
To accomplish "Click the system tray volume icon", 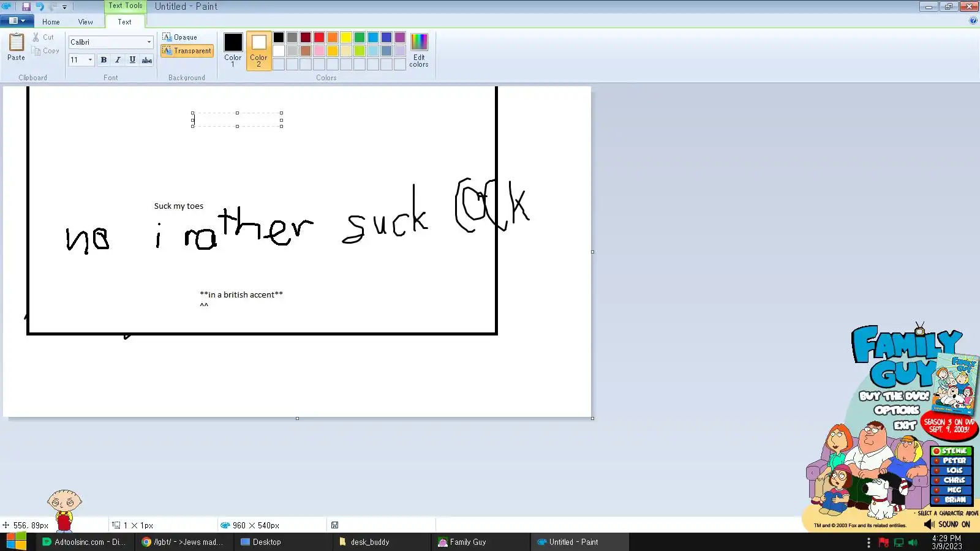I will [x=913, y=542].
